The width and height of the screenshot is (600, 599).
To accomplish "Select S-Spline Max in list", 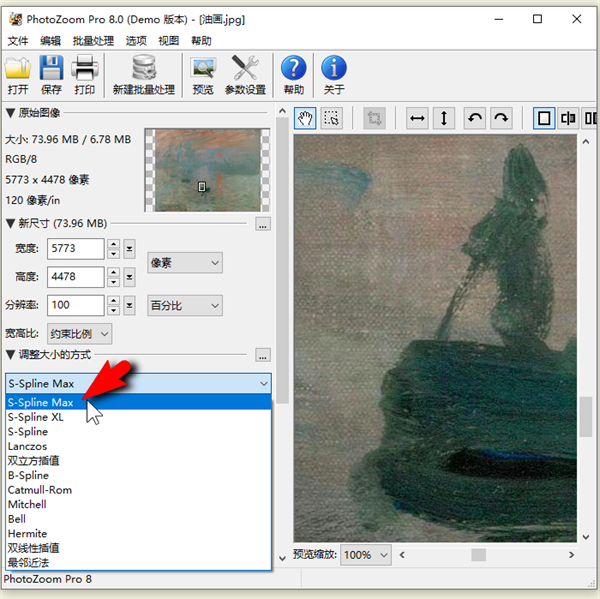I will [139, 402].
